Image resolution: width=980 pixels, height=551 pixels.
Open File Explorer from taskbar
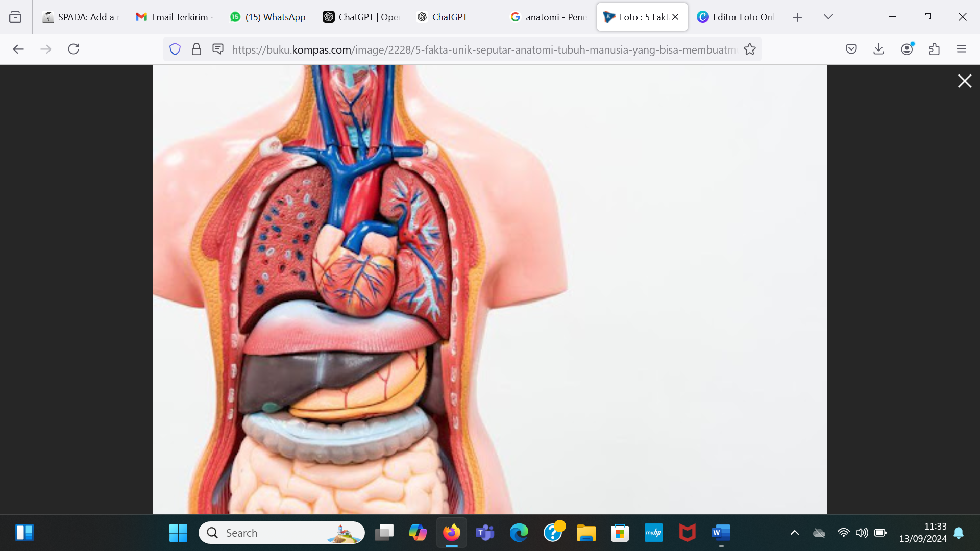coord(586,533)
